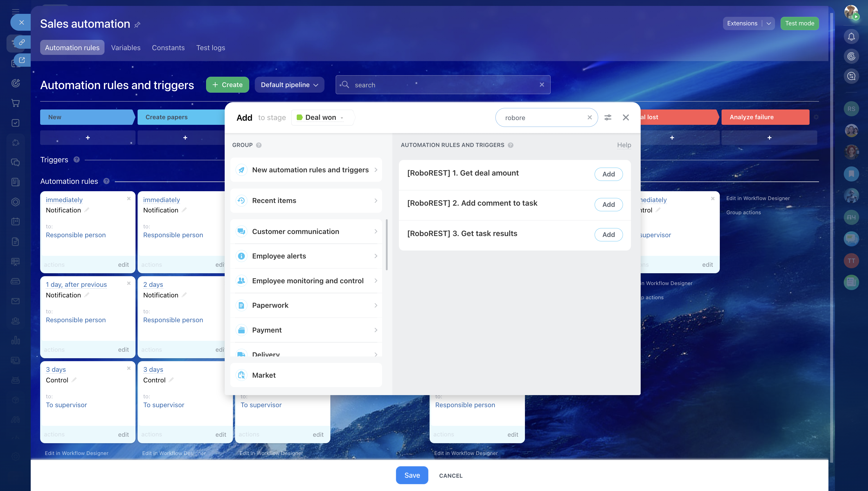This screenshot has width=868, height=491.
Task: Click the shopping cart sidebar icon
Action: pos(16,103)
